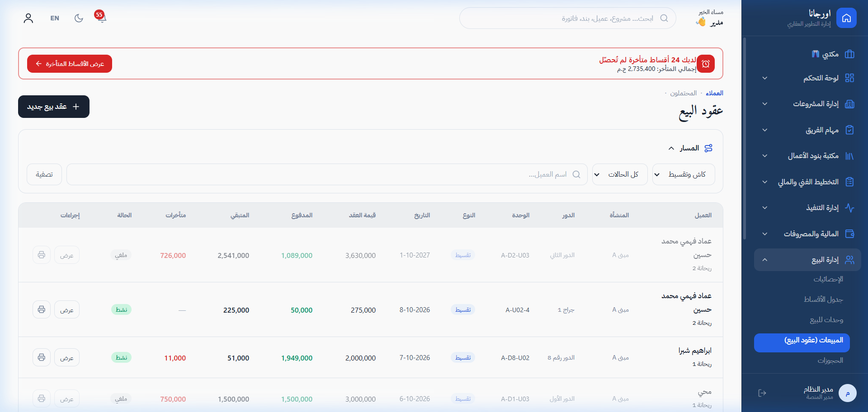Toggle dark mode moon icon
The width and height of the screenshot is (868, 412).
pos(79,18)
